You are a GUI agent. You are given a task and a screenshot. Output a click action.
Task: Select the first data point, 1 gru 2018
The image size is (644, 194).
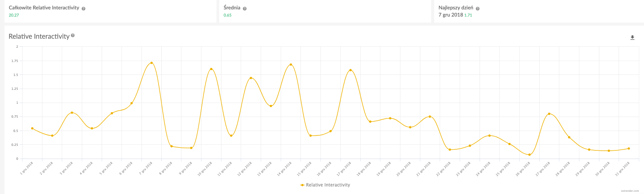[32, 129]
